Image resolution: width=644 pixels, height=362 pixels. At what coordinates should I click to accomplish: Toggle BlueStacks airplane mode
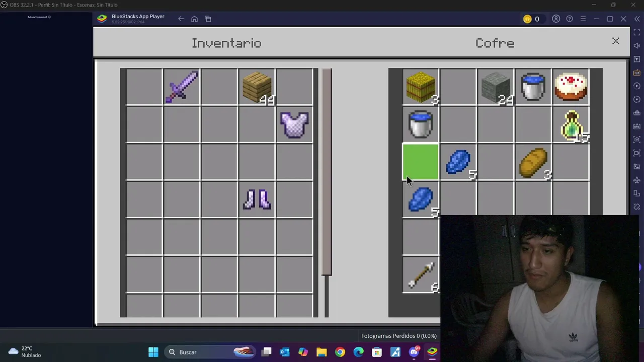[637, 180]
